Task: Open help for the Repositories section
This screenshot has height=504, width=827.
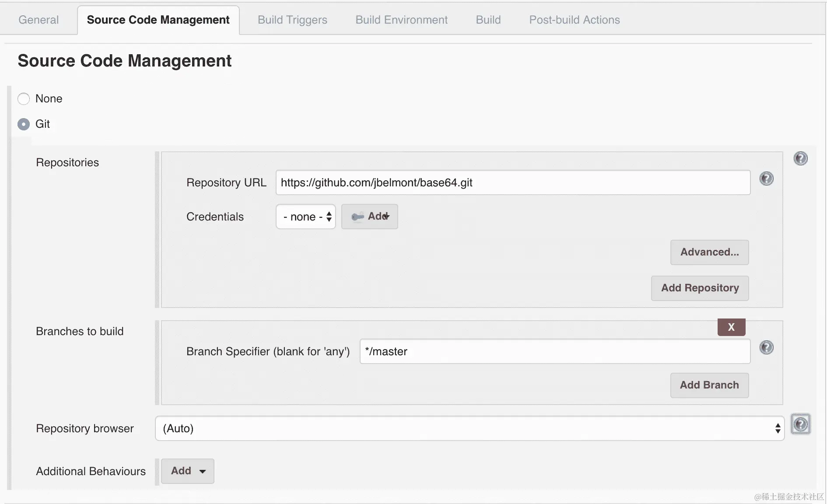Action: pos(800,158)
